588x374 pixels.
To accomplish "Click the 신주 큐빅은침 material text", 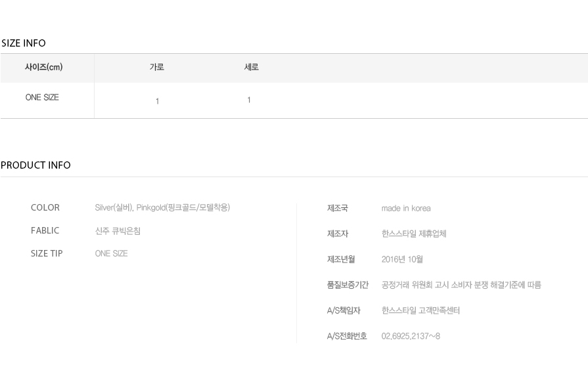I will [118, 231].
